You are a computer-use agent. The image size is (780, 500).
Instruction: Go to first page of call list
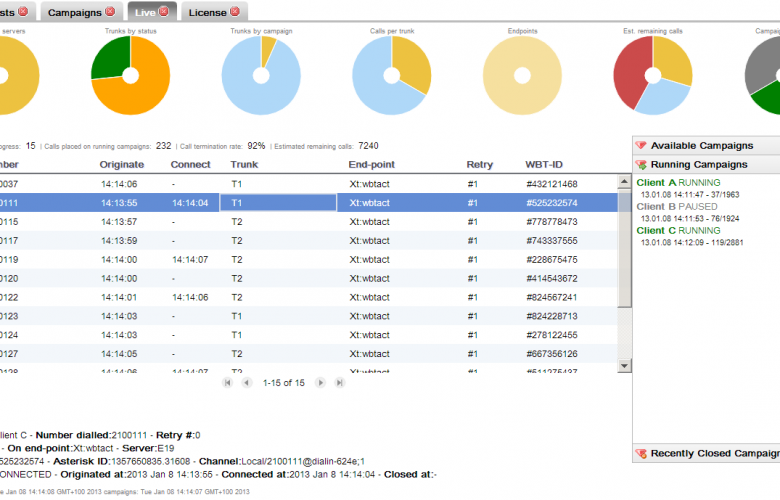[228, 383]
